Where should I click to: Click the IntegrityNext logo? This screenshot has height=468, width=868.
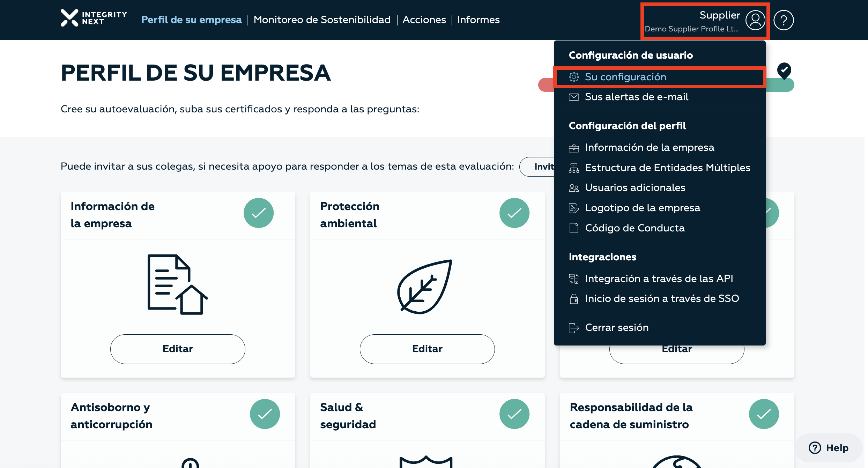[94, 18]
